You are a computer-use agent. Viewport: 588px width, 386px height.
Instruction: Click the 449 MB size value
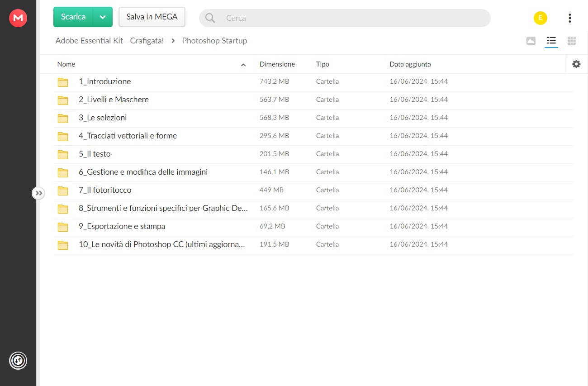[x=271, y=190]
